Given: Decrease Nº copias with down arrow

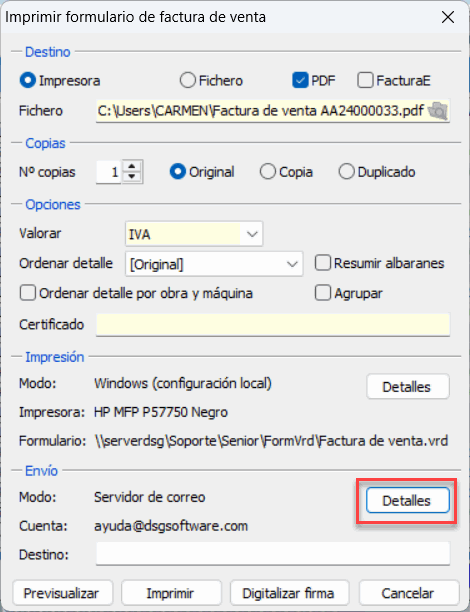Looking at the screenshot, I should point(132,177).
